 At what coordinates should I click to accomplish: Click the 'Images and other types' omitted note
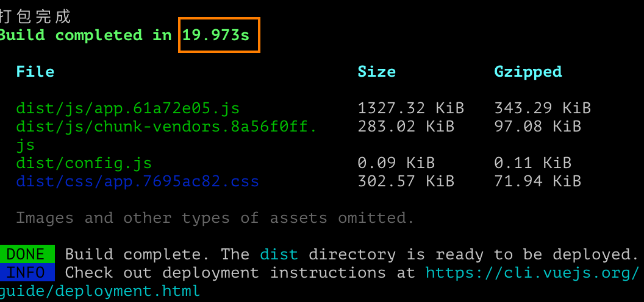click(215, 218)
